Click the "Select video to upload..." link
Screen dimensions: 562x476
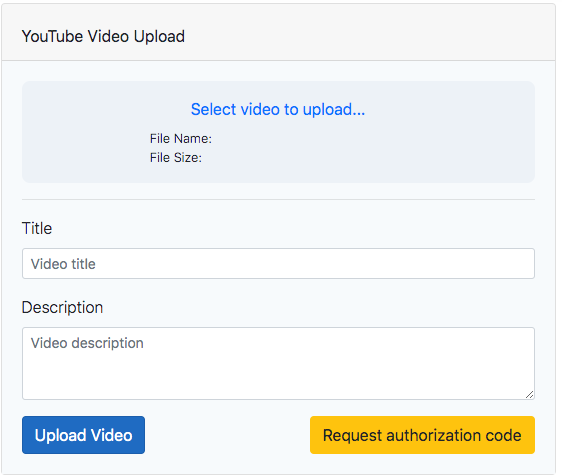pos(278,109)
